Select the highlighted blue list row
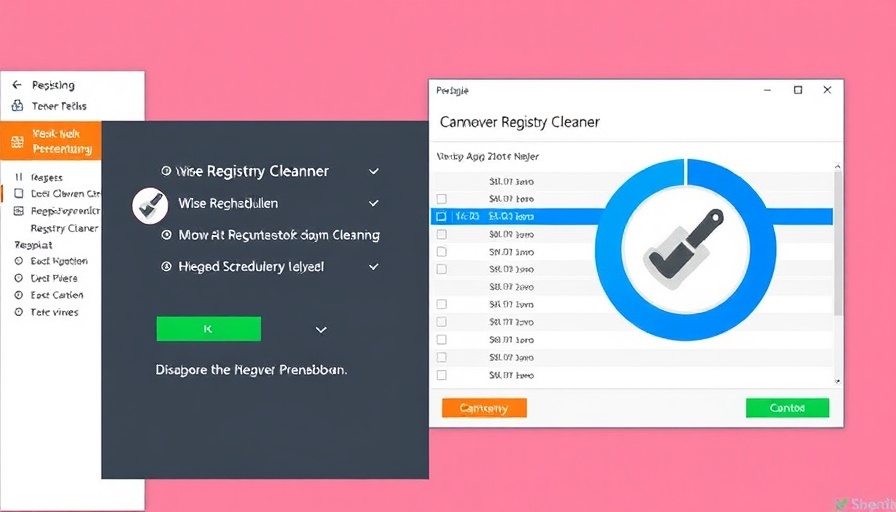 pos(631,217)
